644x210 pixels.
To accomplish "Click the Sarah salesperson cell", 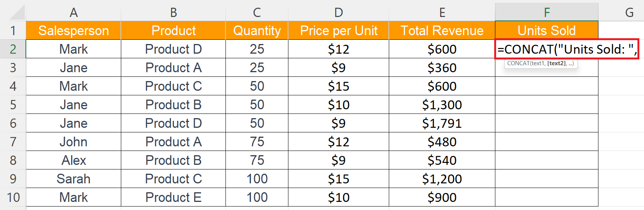I will click(x=73, y=179).
